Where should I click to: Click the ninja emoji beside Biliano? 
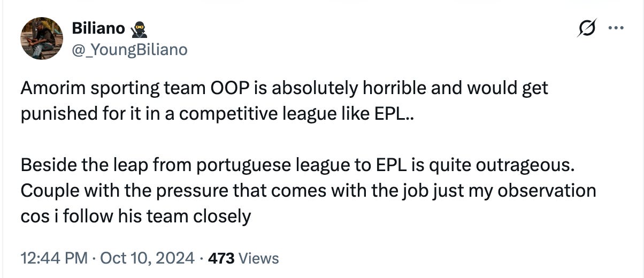(x=139, y=28)
